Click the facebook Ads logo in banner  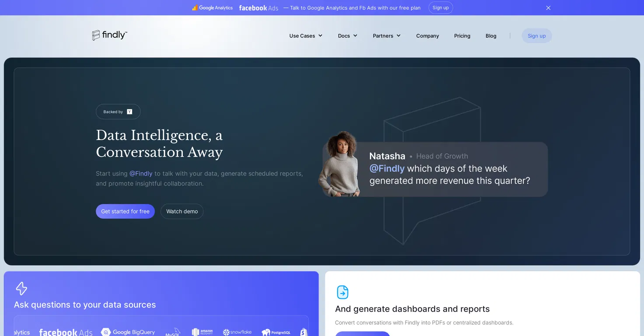click(x=258, y=8)
